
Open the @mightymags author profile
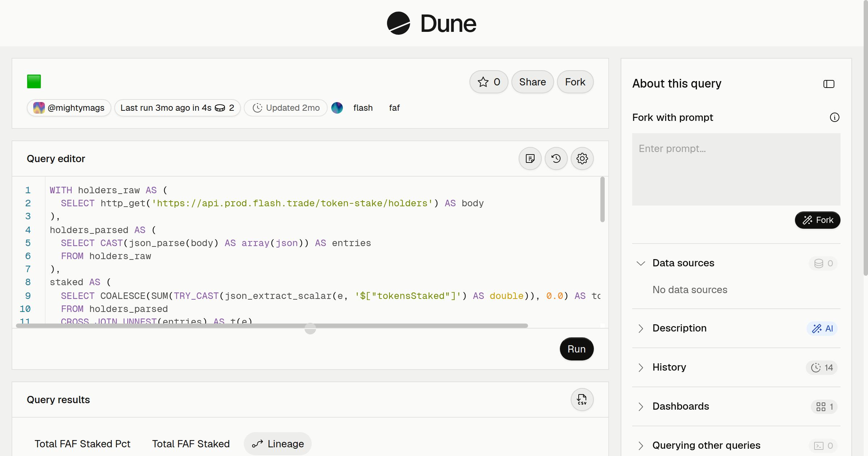pos(69,108)
